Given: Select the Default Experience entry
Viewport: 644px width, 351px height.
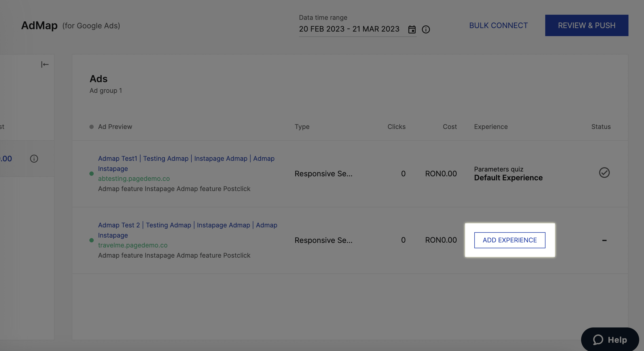Looking at the screenshot, I should (508, 178).
